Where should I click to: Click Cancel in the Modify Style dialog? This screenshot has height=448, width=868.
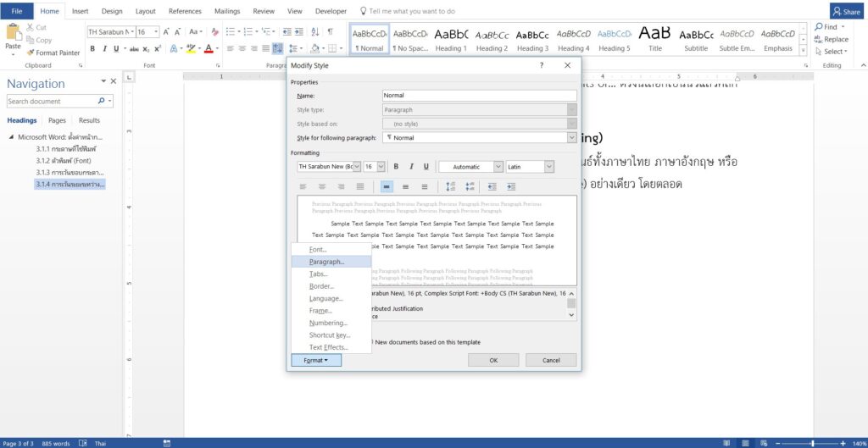tap(550, 360)
